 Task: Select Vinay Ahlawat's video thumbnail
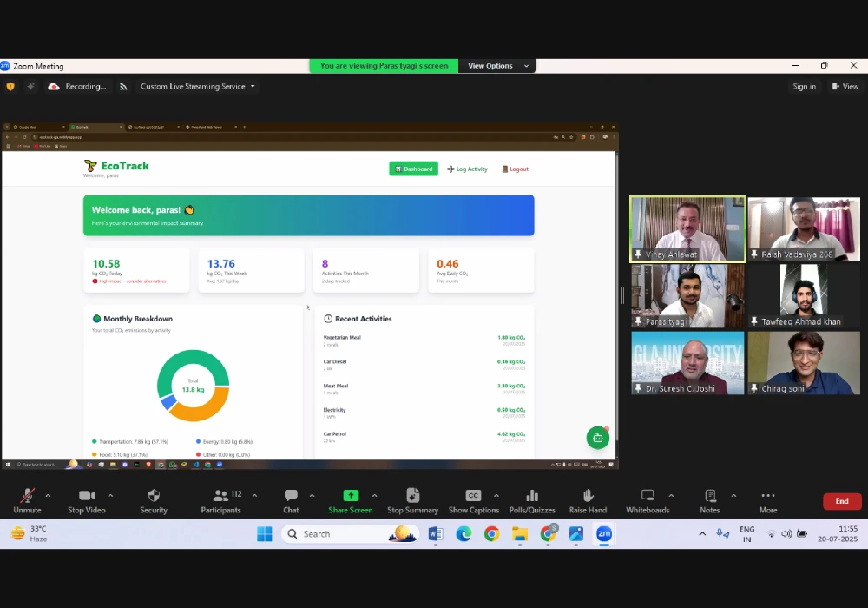point(687,228)
